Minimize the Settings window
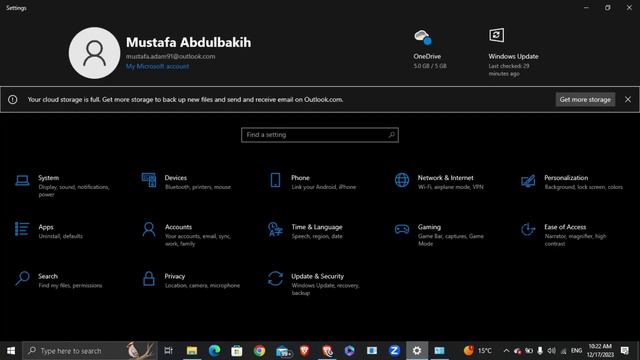This screenshot has width=640, height=360. (x=586, y=7)
